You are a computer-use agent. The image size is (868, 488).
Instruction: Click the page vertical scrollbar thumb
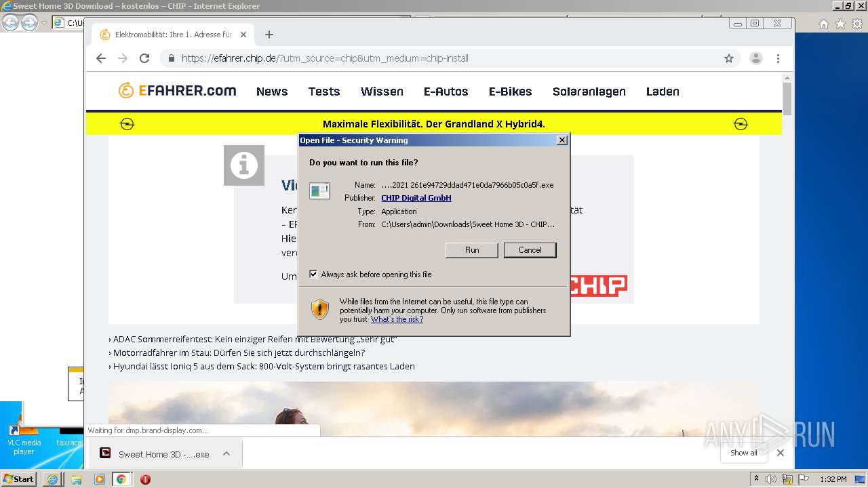(787, 99)
